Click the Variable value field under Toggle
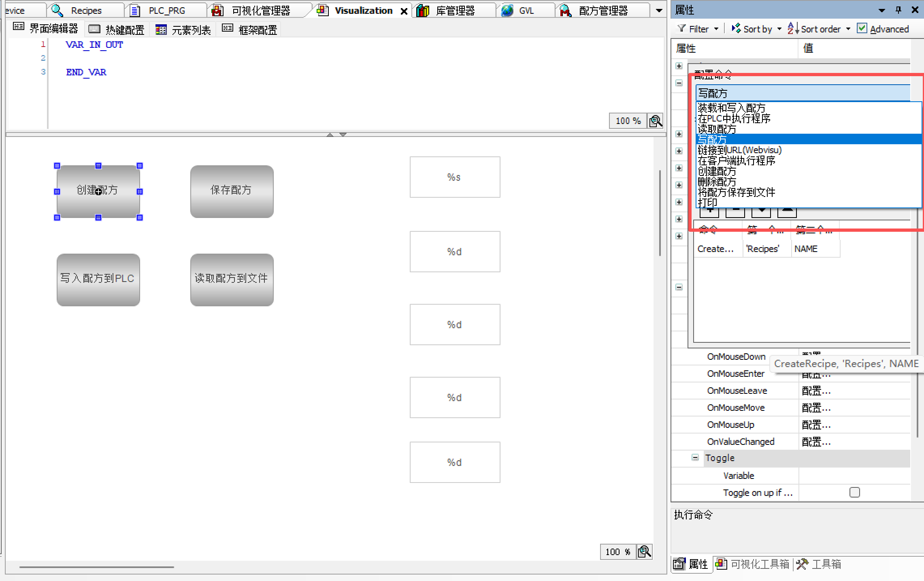The width and height of the screenshot is (924, 581). [854, 476]
